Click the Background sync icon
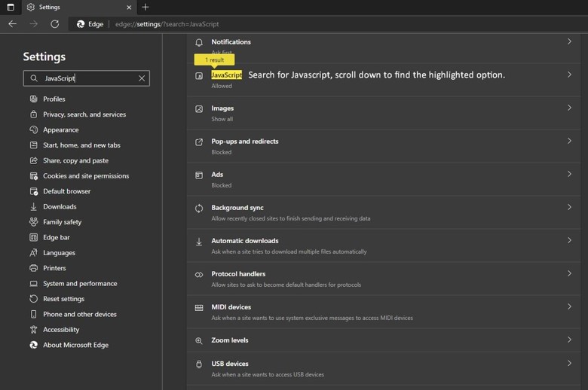 click(x=199, y=209)
